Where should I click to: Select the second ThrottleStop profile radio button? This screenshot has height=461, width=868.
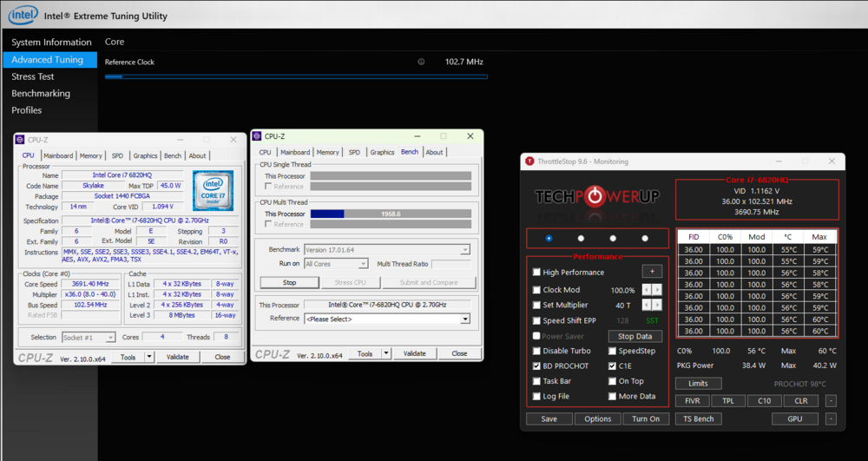click(x=581, y=238)
